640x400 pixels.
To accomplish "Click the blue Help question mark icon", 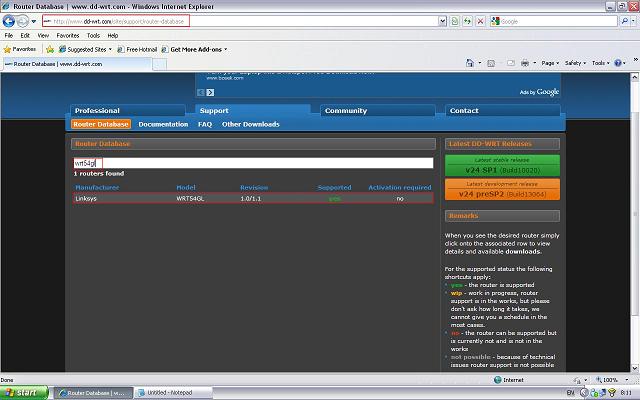I will tap(620, 63).
